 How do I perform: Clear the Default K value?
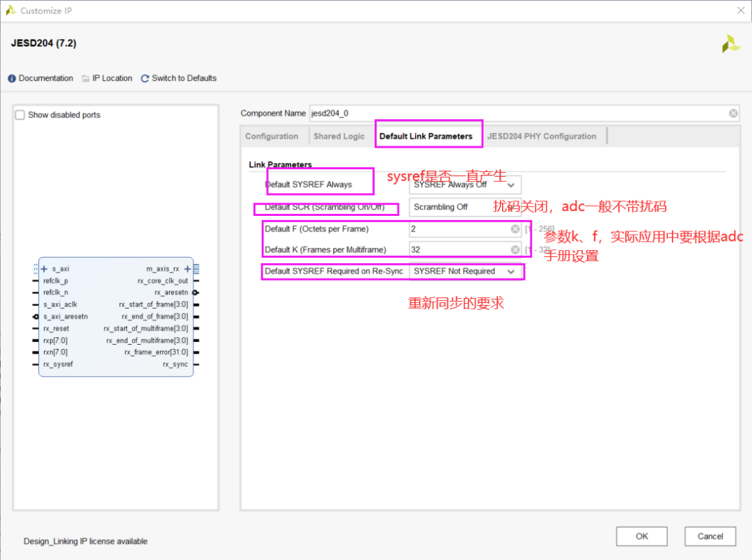(x=515, y=249)
